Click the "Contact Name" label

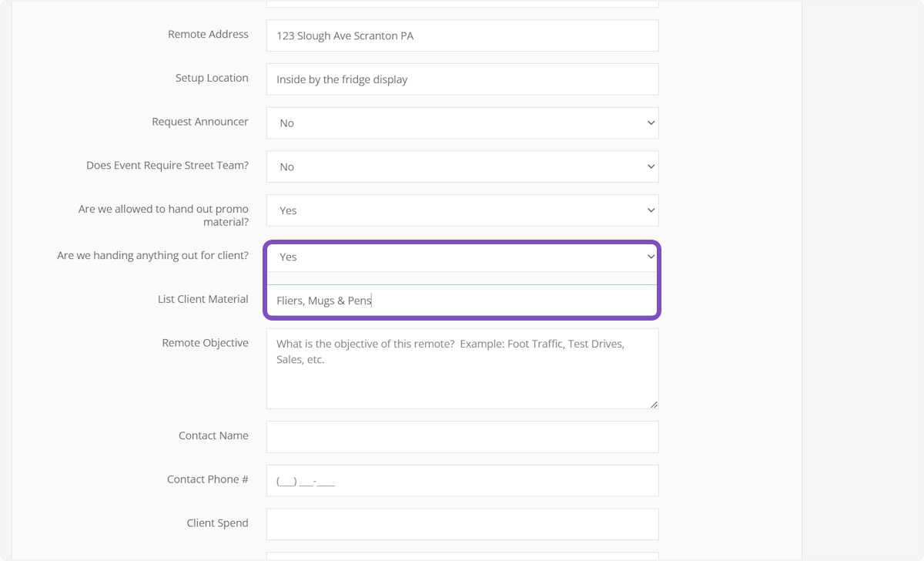click(213, 435)
